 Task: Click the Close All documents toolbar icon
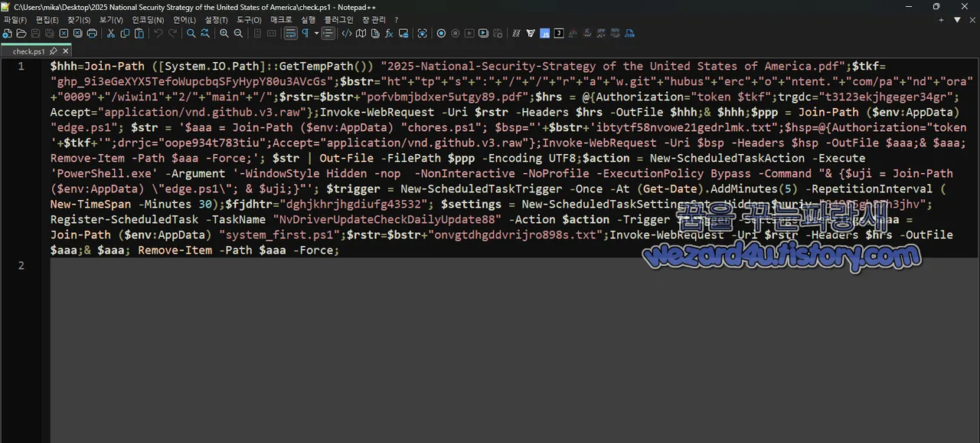coord(78,34)
